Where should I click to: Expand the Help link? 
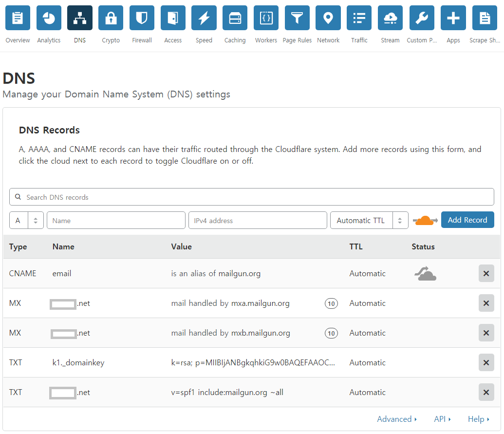(478, 419)
